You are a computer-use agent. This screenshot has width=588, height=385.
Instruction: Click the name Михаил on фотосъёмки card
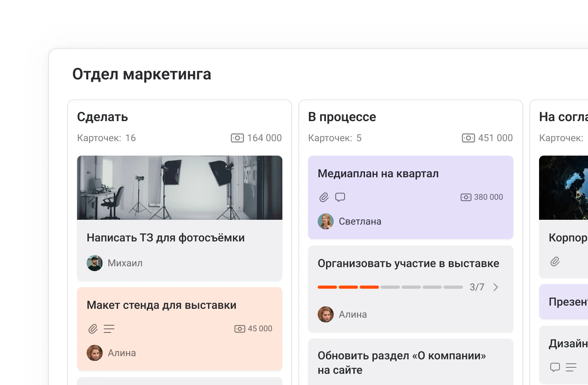(x=125, y=263)
